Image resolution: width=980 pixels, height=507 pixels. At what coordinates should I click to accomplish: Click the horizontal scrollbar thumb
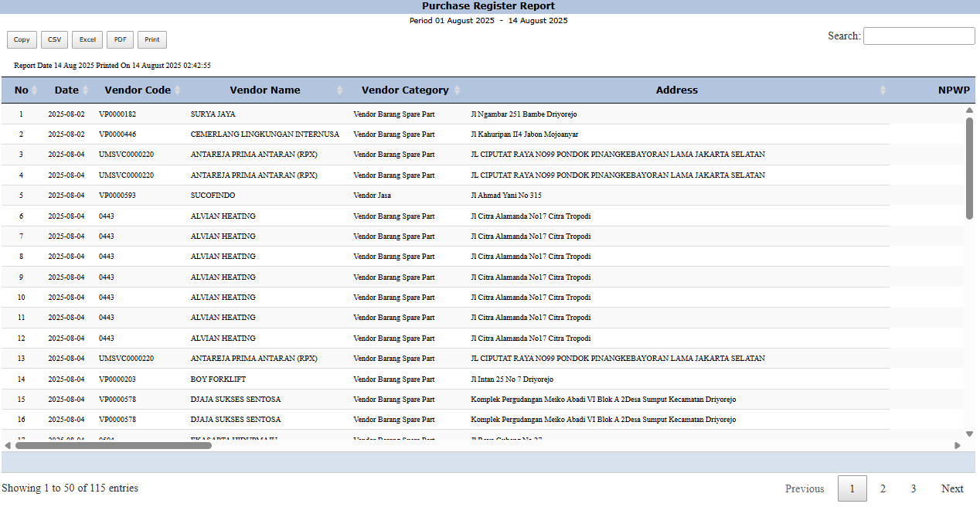(x=113, y=445)
